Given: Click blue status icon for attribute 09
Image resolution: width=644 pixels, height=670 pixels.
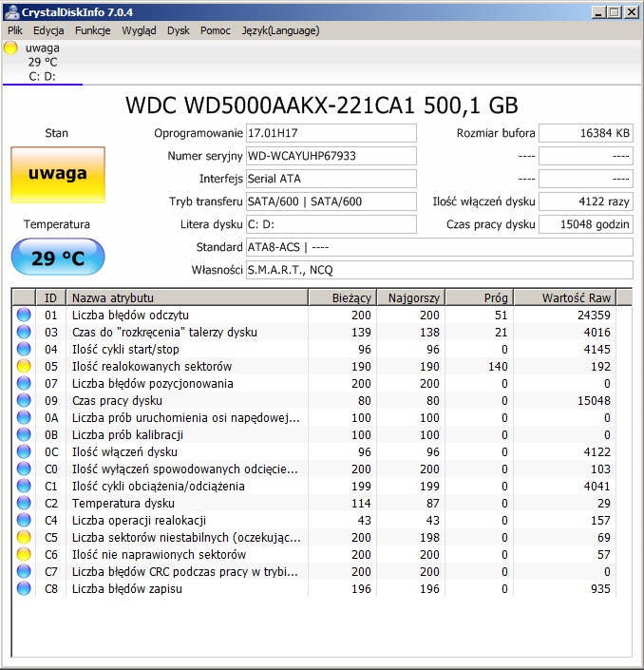Looking at the screenshot, I should point(24,400).
